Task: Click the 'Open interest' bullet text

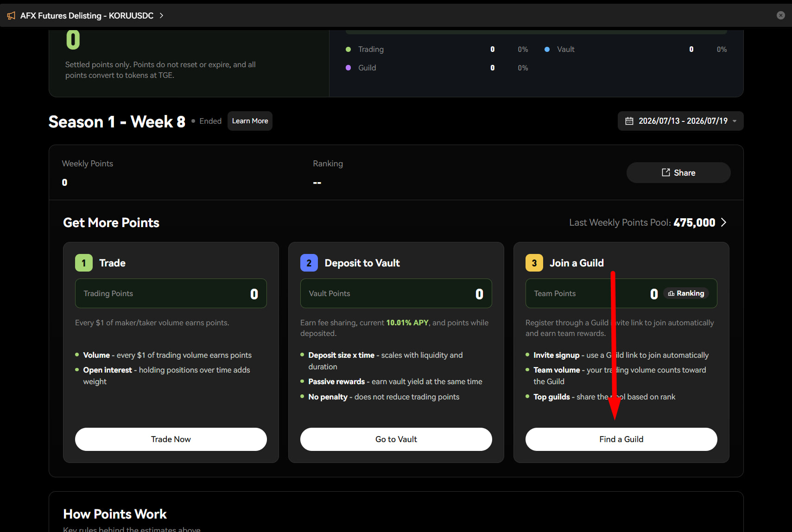Action: [166, 375]
